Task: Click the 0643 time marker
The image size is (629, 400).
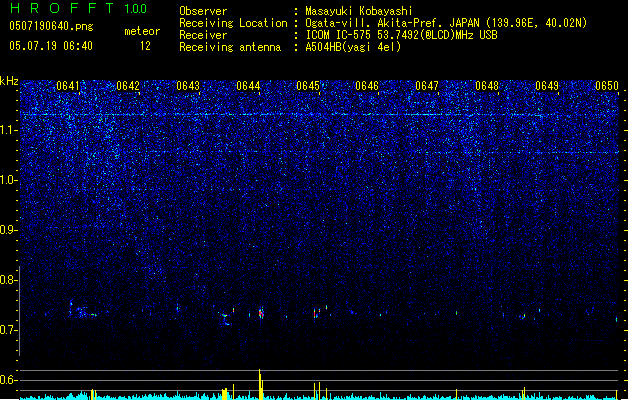Action: tap(188, 86)
